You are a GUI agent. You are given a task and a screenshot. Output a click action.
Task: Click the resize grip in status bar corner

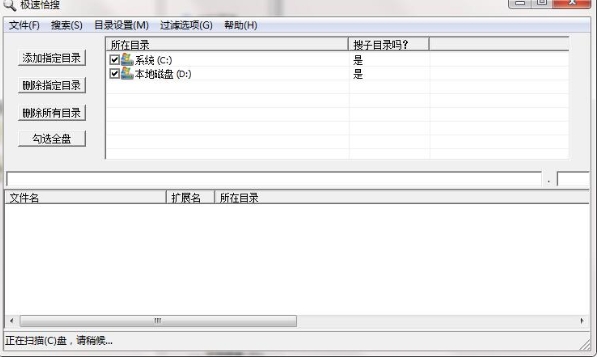pos(585,345)
